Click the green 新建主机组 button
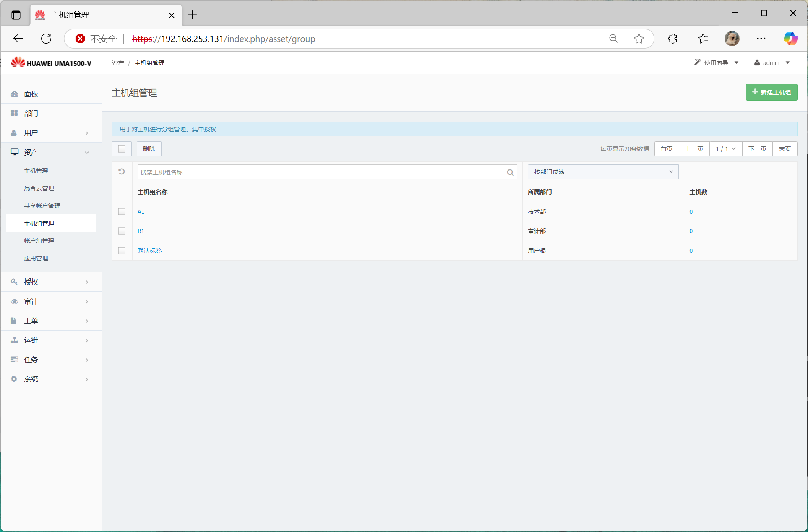This screenshot has width=808, height=532. click(771, 92)
